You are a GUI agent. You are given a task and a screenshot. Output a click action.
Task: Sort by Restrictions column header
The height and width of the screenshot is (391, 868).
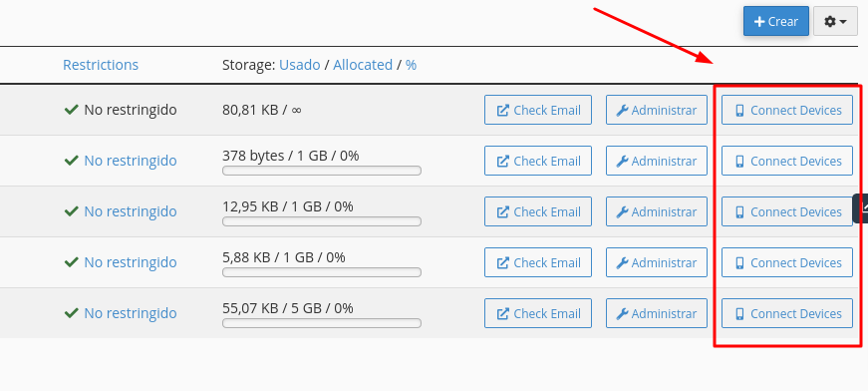point(101,65)
